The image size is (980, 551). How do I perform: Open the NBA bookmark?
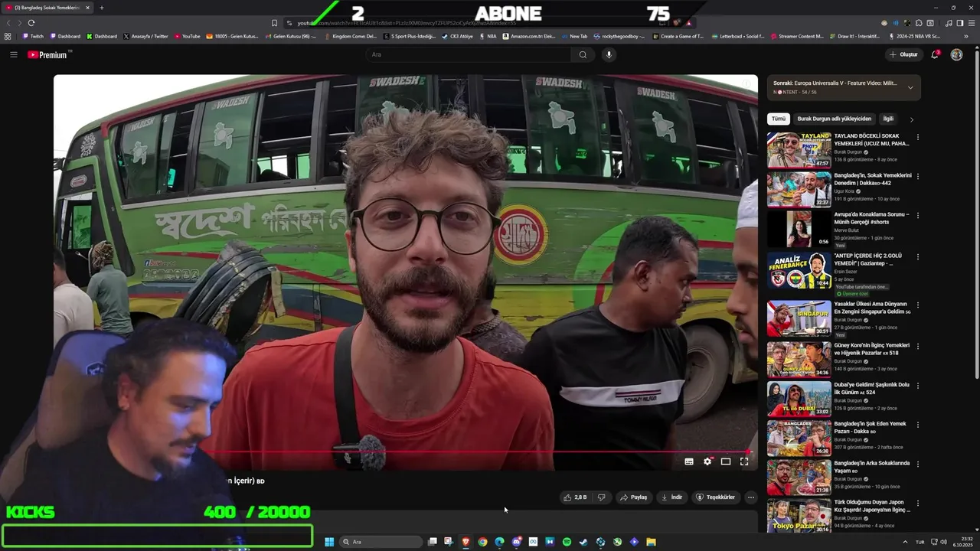[x=488, y=36]
